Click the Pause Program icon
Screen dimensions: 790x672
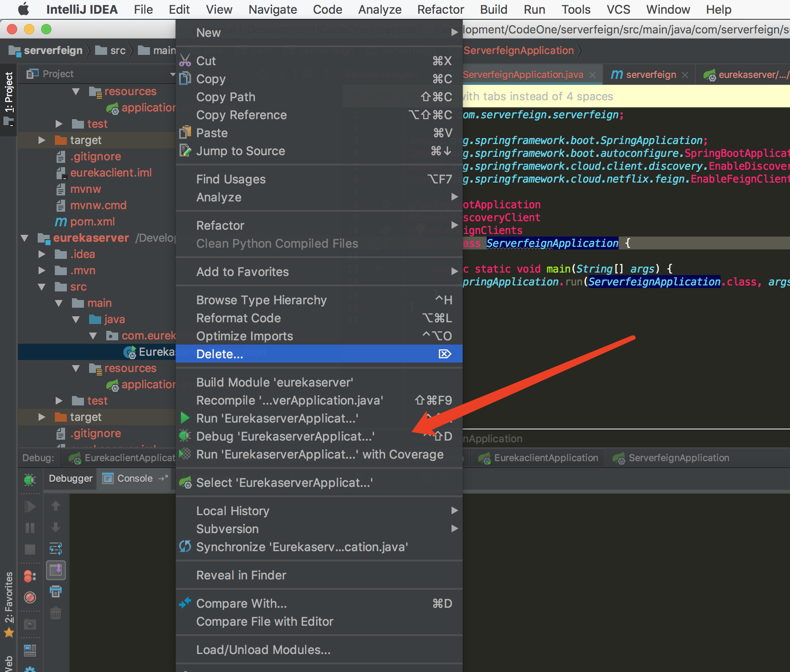click(30, 528)
